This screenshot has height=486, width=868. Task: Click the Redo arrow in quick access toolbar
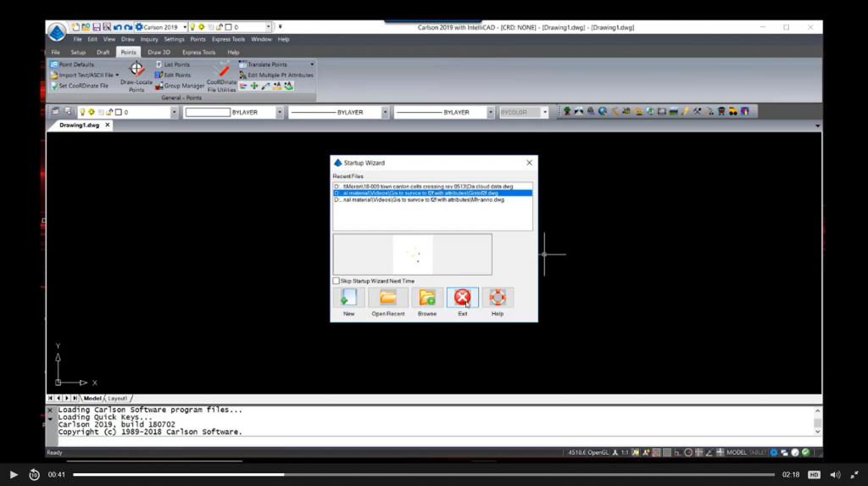pos(128,26)
